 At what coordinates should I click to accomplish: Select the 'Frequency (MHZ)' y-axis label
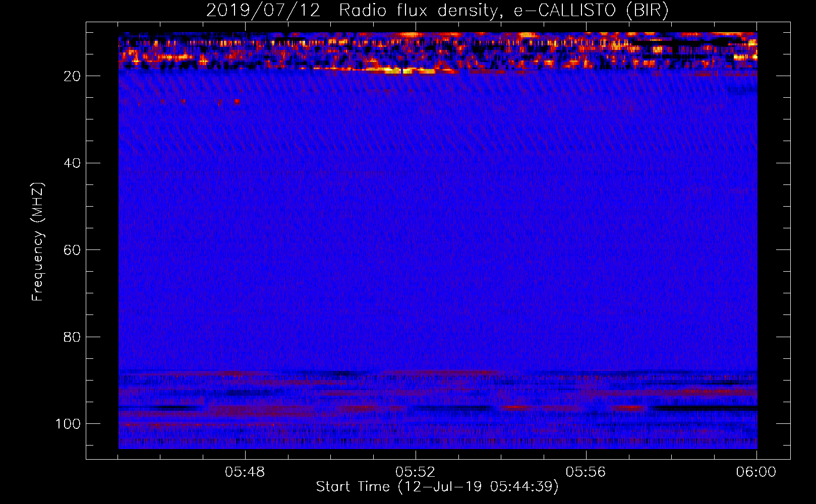pyautogui.click(x=38, y=242)
